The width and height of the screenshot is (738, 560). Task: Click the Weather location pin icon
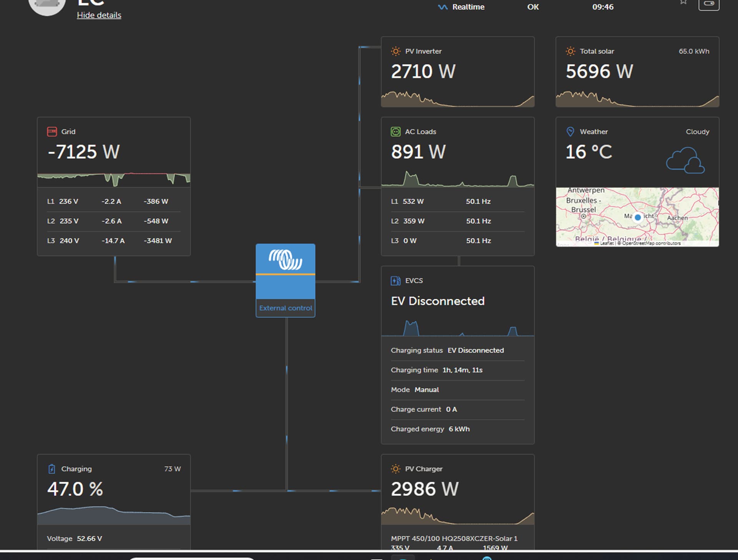pos(570,132)
